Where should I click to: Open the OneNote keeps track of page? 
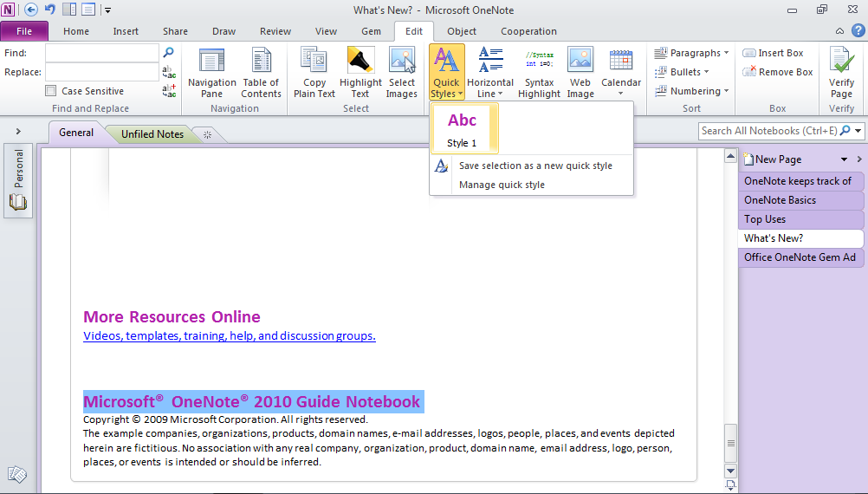pyautogui.click(x=800, y=181)
